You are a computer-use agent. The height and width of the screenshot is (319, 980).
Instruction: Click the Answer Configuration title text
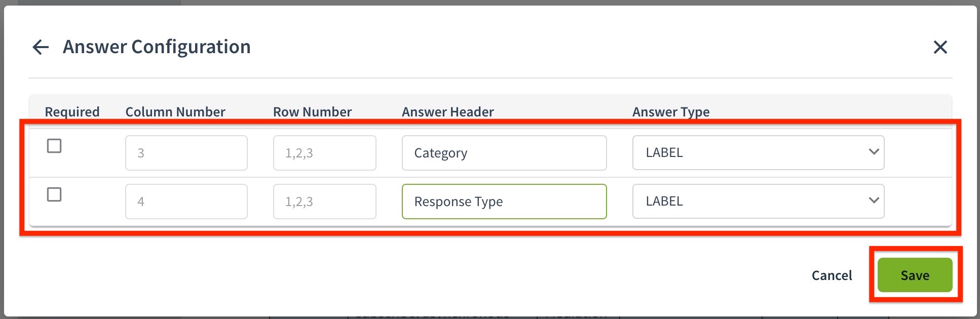157,47
